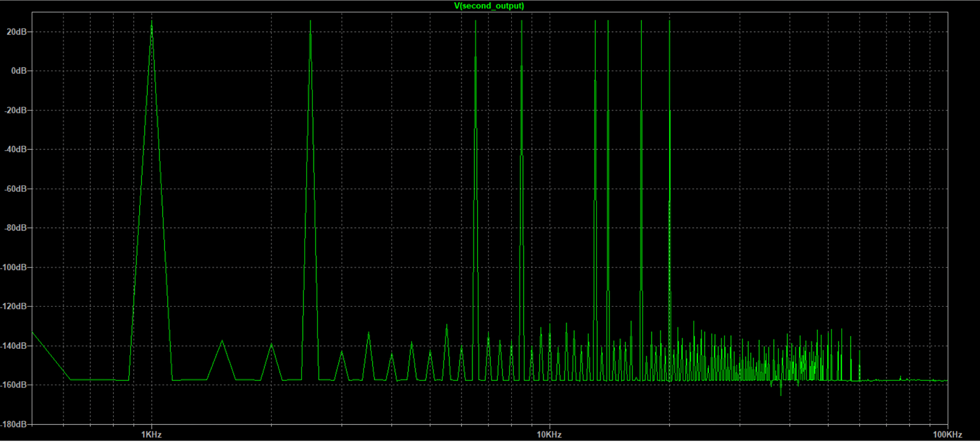Click the 20dB axis label
980x442 pixels.
(x=17, y=32)
